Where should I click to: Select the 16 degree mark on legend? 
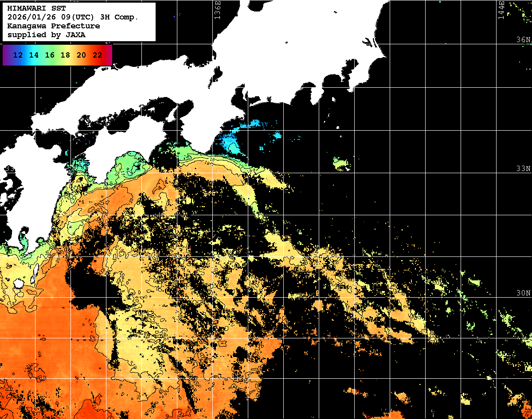(50, 55)
